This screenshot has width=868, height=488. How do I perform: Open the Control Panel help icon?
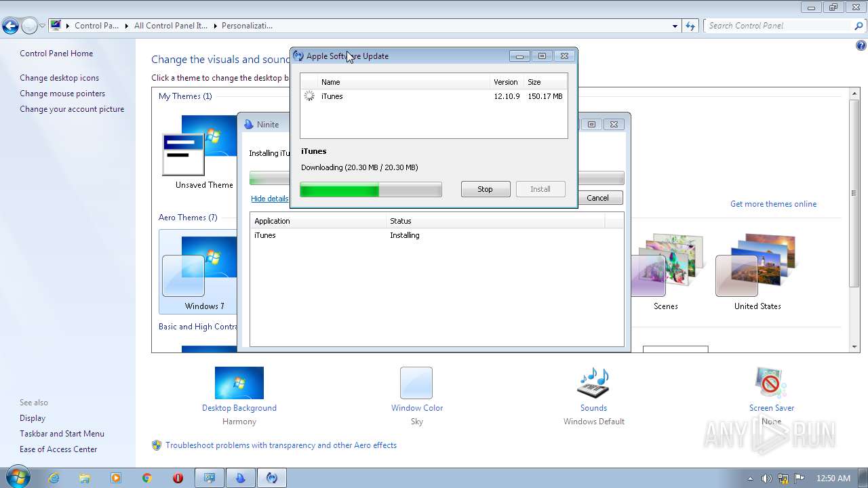tap(861, 46)
